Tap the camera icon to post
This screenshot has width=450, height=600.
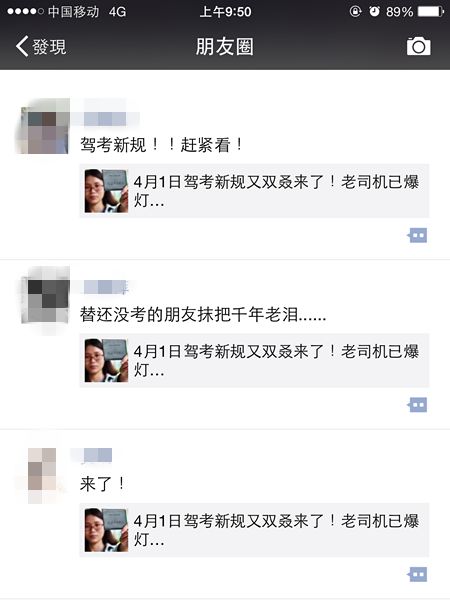click(x=418, y=46)
